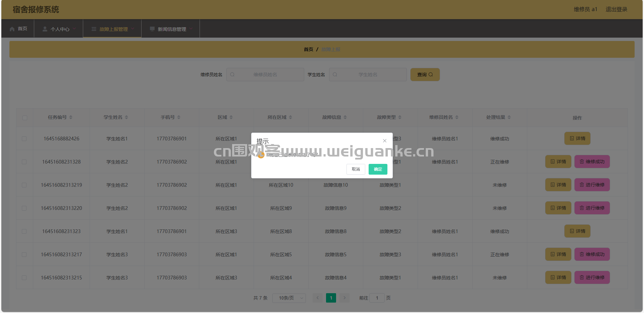
Task: Click 进行维修 for task 164516082313215
Action: point(592,277)
